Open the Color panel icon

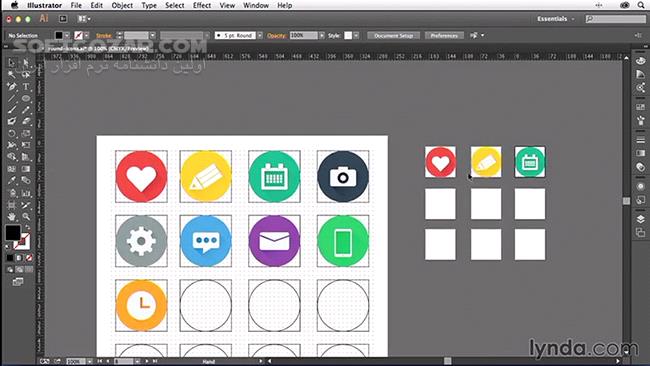[x=640, y=61]
